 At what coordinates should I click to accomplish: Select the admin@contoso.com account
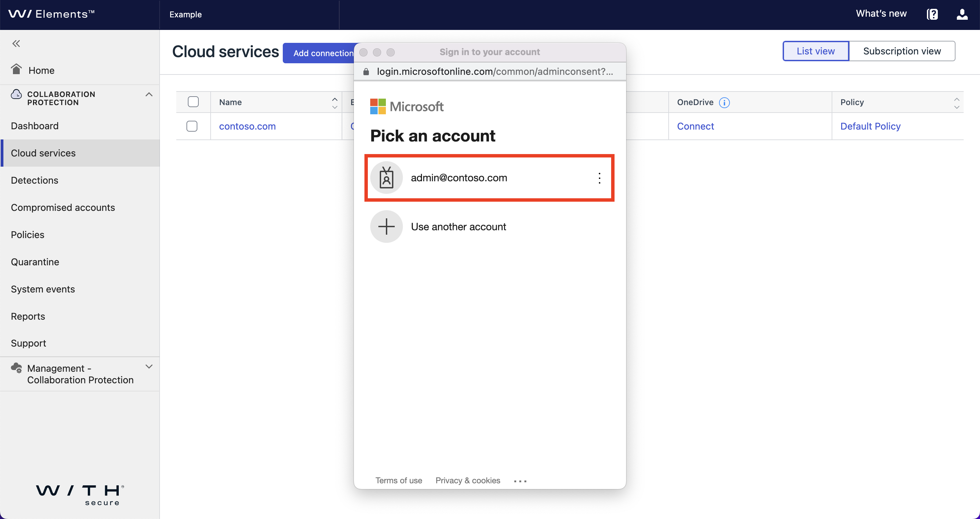[x=489, y=178]
